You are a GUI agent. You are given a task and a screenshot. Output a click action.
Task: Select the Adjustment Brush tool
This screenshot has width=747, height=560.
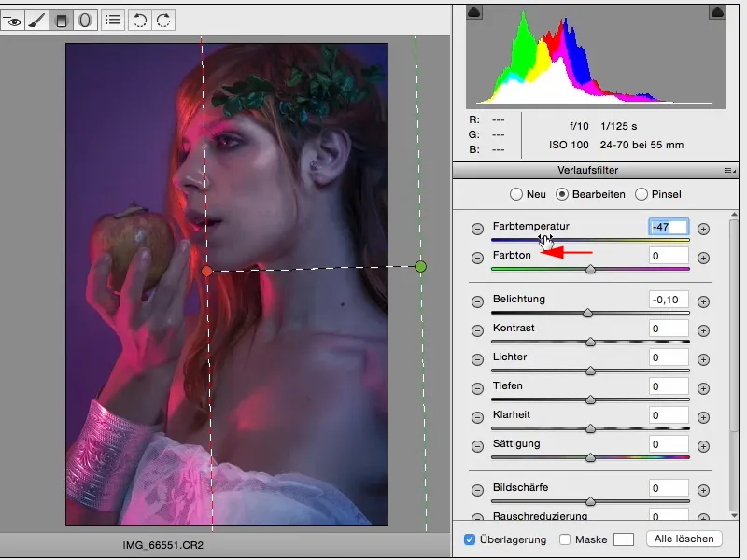[37, 20]
